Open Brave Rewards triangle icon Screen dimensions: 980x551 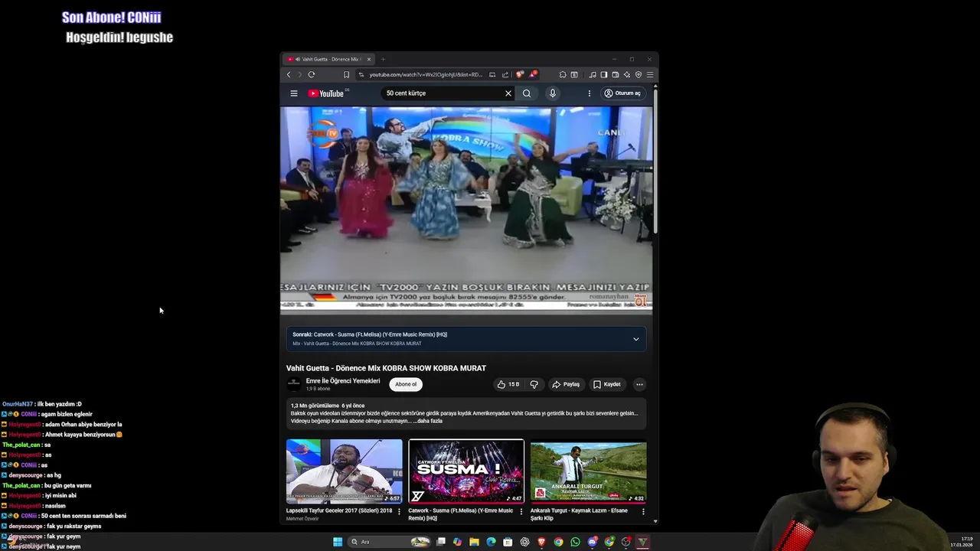point(534,74)
